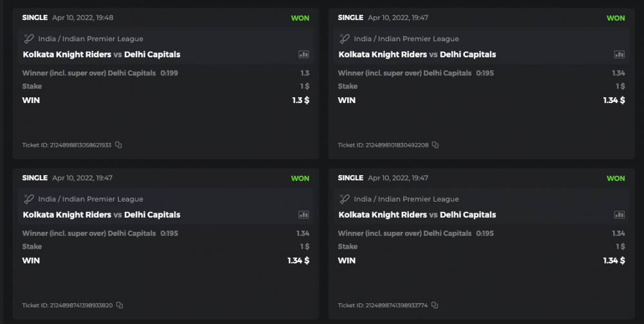Select the ticket ID text ending in 933820
Screen dimensions: 644x324
tap(68, 305)
